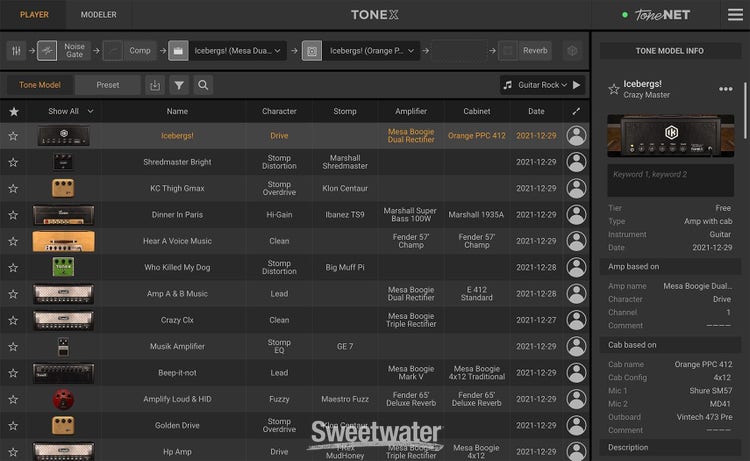The image size is (750, 461).
Task: Click the Tone Model Info panel scrollbar
Action: coord(745,110)
